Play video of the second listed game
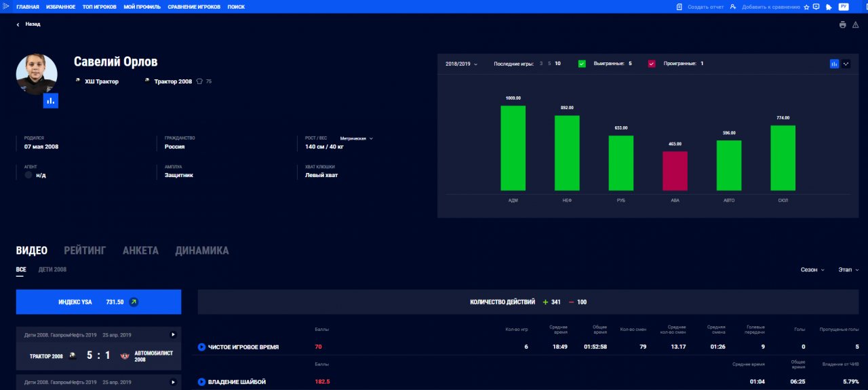Viewport: 868px width, 390px height. pos(173,382)
